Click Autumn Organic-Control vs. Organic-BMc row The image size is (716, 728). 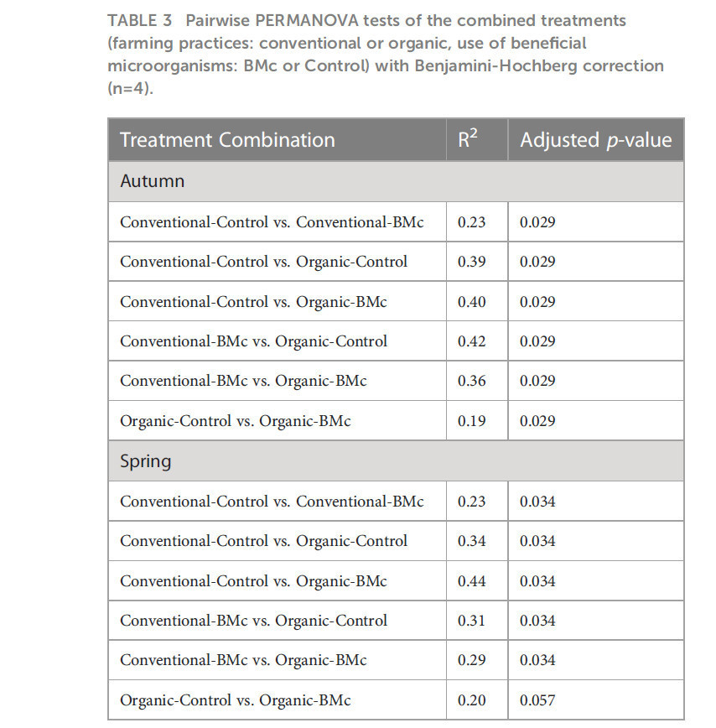pos(396,421)
